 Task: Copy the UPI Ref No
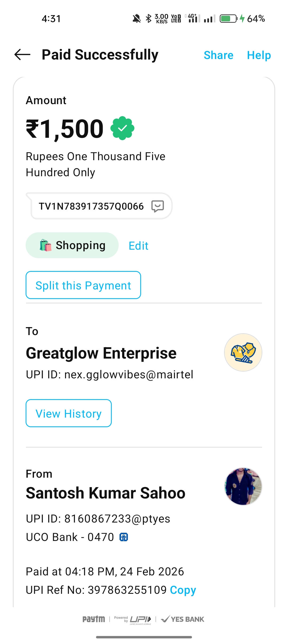tap(183, 590)
